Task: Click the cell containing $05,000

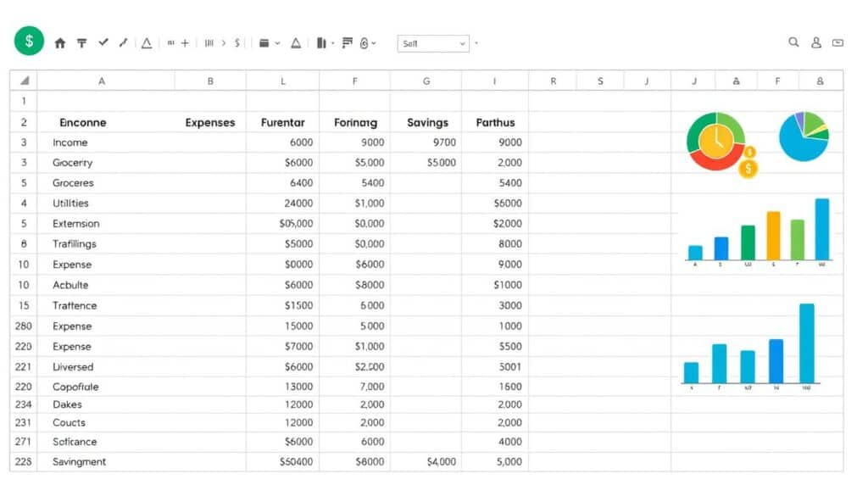Action: [x=283, y=224]
